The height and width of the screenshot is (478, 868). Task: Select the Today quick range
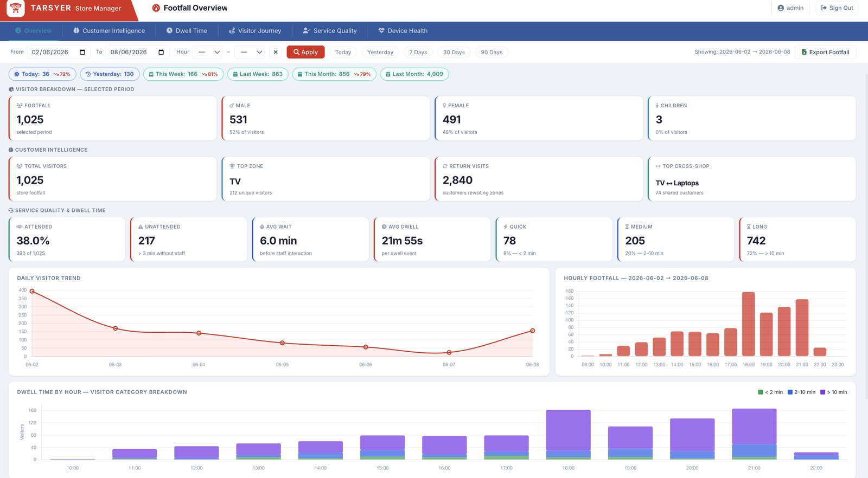[x=343, y=53]
